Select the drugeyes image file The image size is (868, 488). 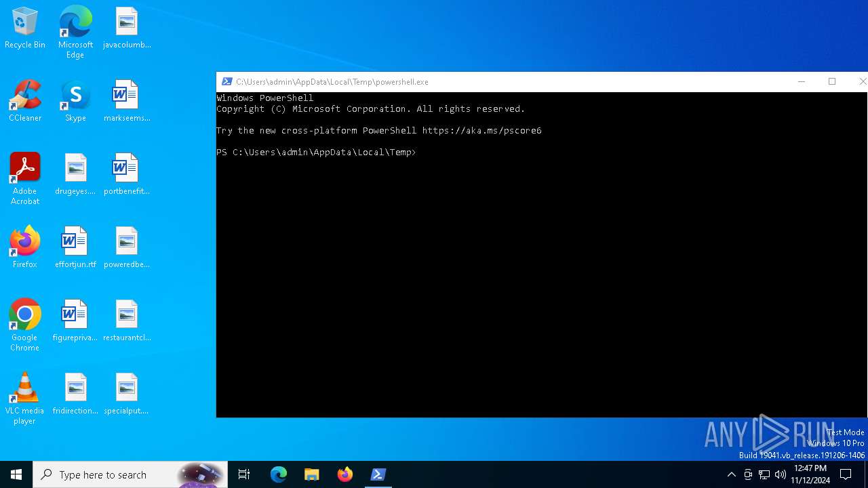pos(75,175)
